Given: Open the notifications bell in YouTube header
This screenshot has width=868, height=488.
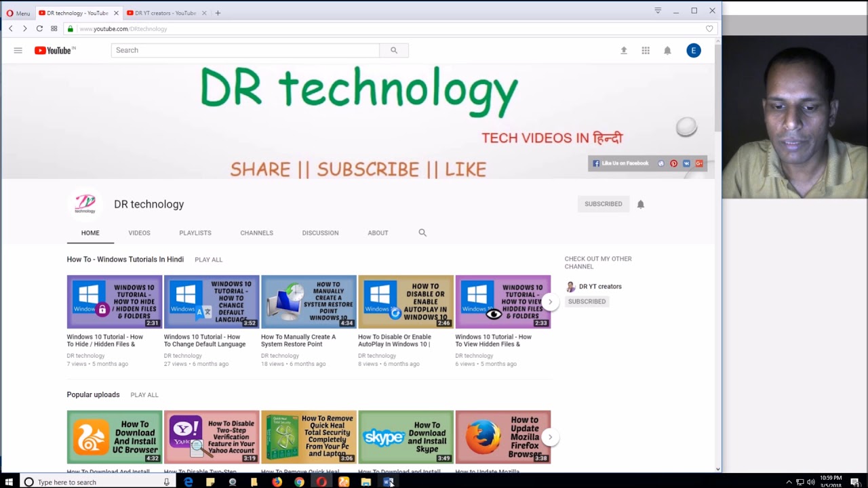Looking at the screenshot, I should tap(667, 50).
